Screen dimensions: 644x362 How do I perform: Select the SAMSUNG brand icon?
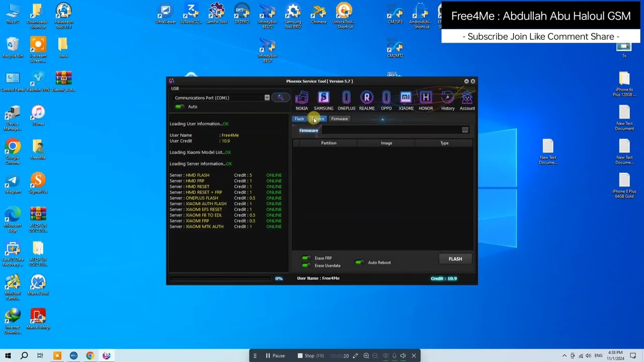pyautogui.click(x=324, y=101)
